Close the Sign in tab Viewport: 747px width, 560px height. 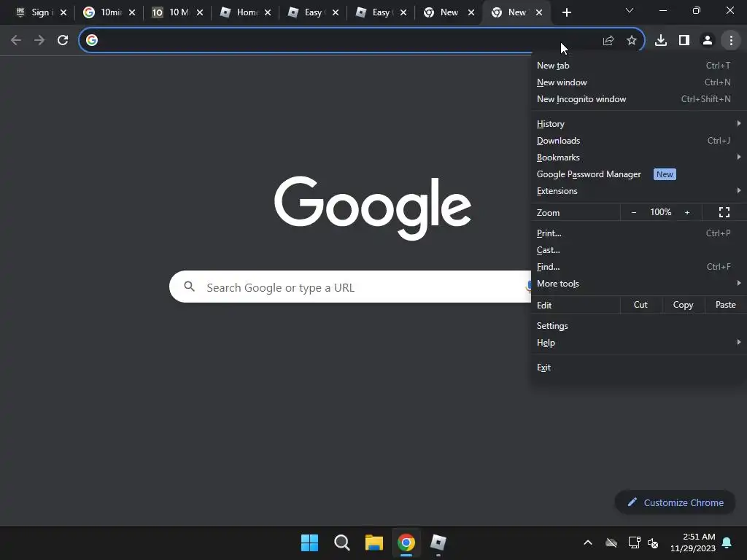63,12
